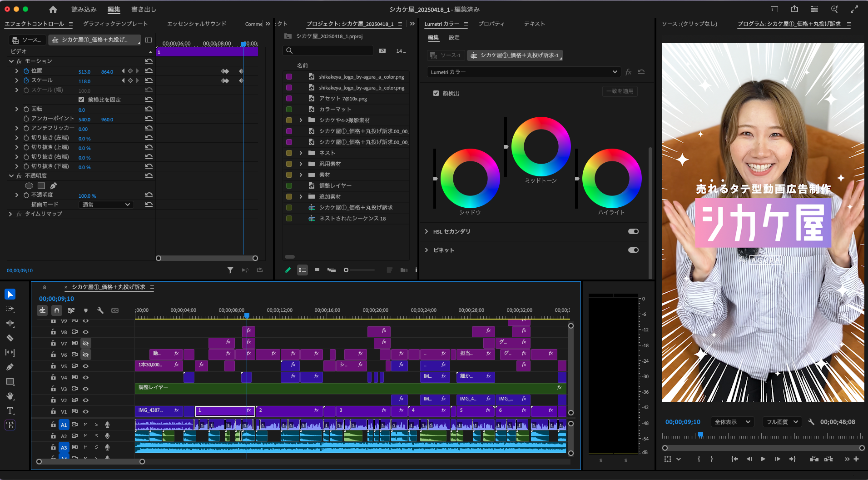Select the Hand tool
This screenshot has width=868, height=480.
click(x=10, y=396)
